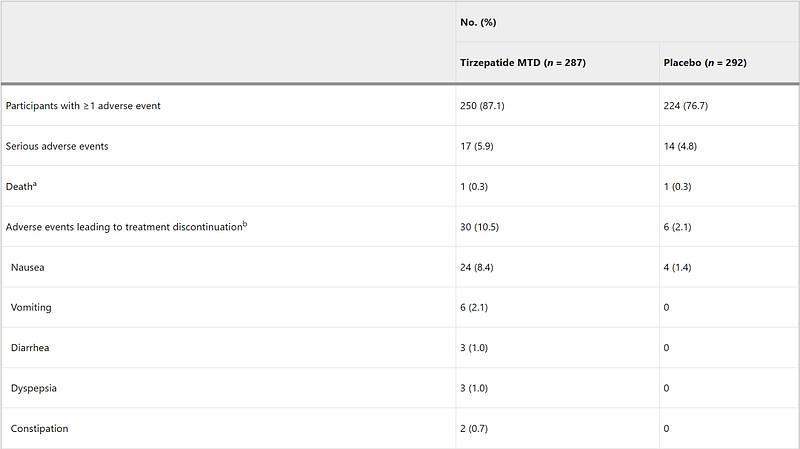Click the Diarrhea row label

31,348
